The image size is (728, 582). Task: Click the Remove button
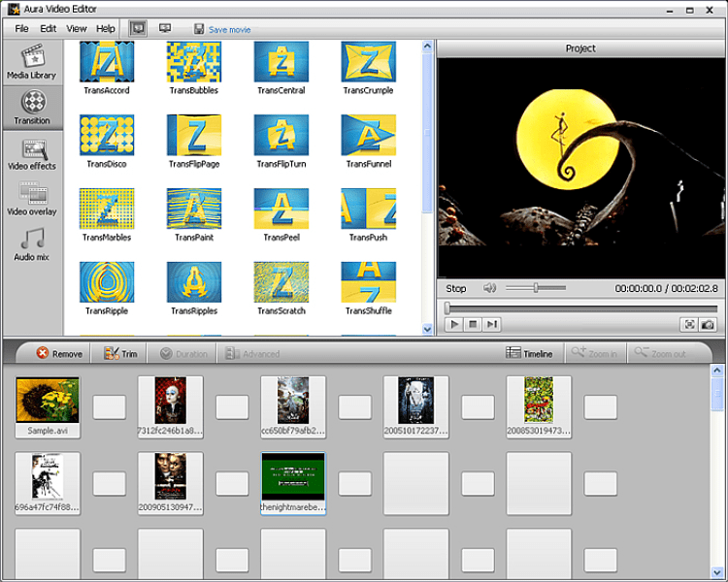pos(59,354)
